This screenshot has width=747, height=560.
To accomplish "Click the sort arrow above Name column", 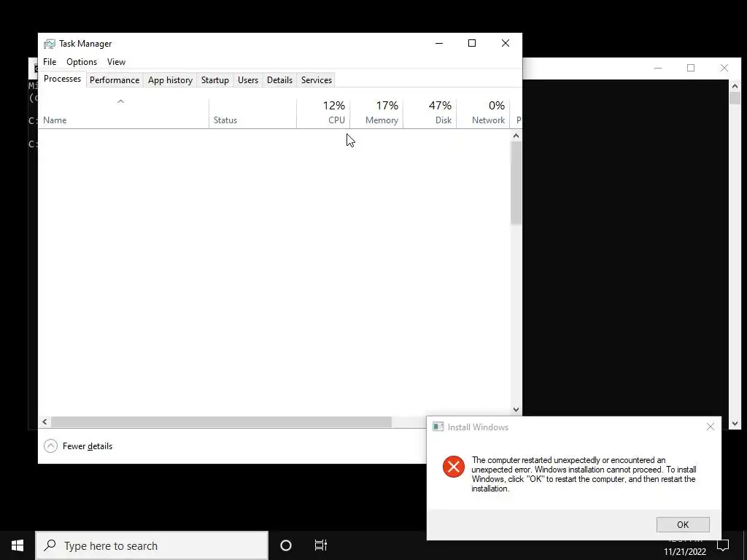I will 120,101.
